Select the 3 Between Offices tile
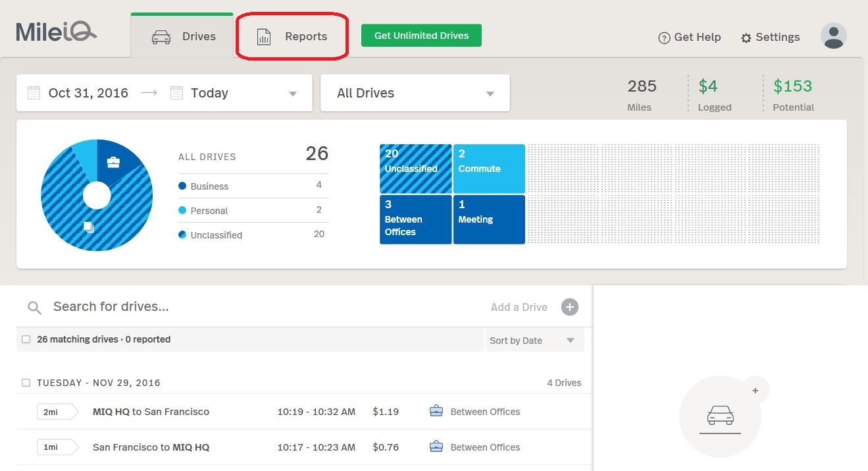This screenshot has height=471, width=868. click(x=416, y=219)
